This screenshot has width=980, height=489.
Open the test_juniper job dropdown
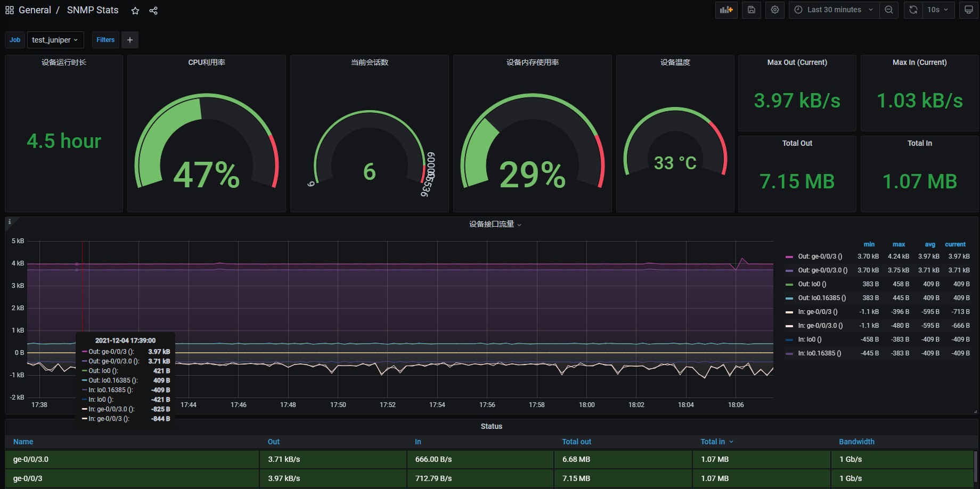pyautogui.click(x=54, y=40)
